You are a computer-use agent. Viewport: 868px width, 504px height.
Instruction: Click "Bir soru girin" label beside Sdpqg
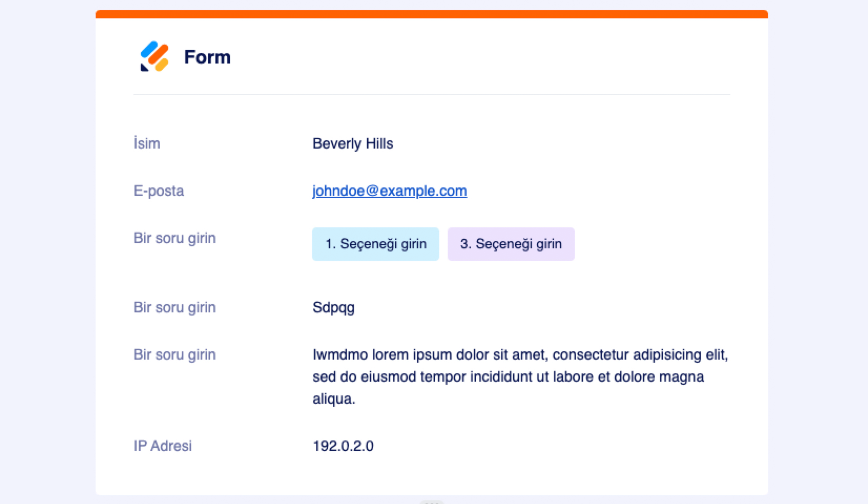click(x=174, y=308)
